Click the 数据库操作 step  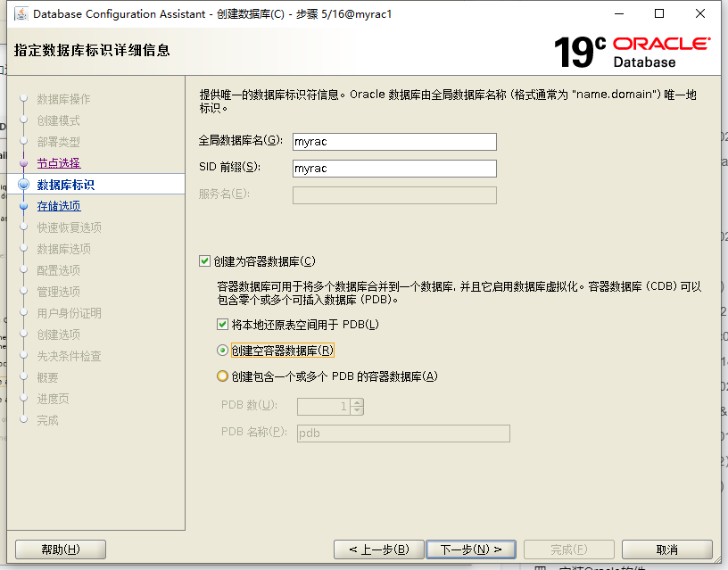coord(63,99)
